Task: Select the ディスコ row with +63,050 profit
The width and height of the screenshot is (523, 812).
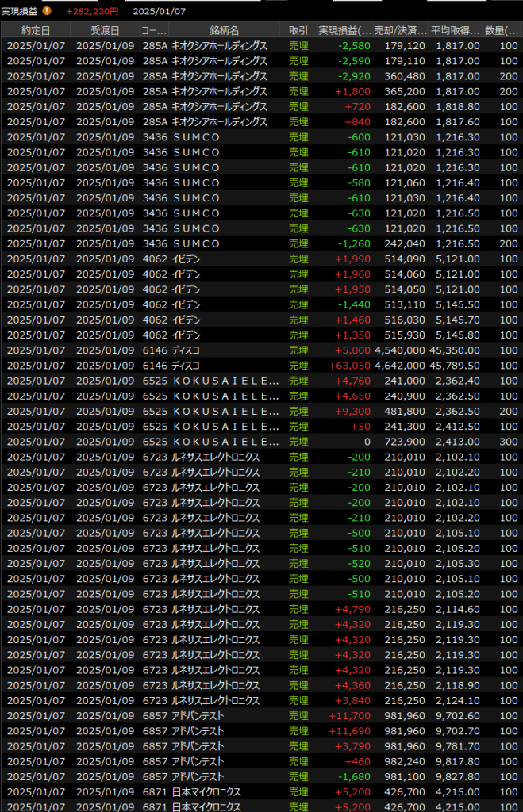Action: [x=262, y=366]
